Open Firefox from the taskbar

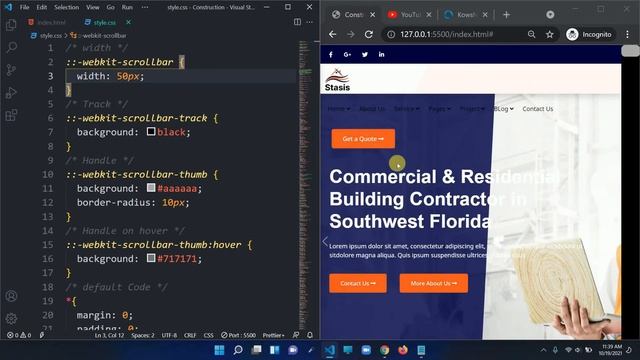[x=403, y=350]
